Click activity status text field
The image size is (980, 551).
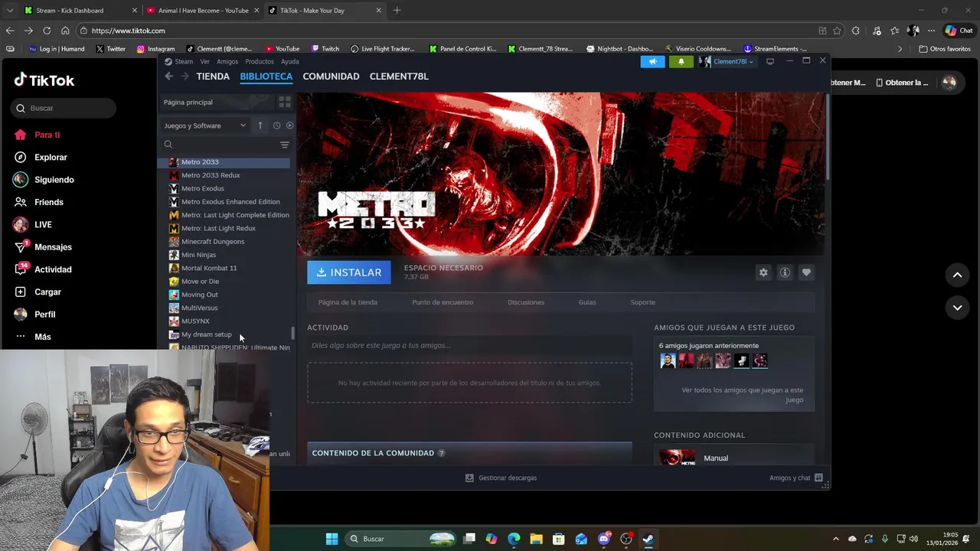tap(469, 345)
